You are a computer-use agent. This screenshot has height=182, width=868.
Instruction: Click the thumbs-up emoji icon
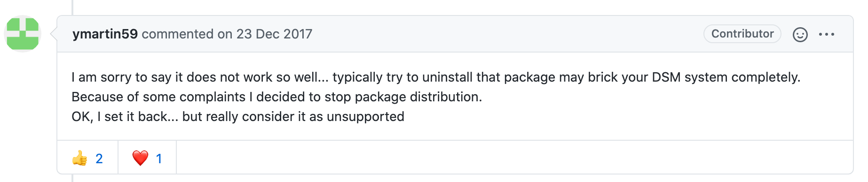click(x=80, y=158)
